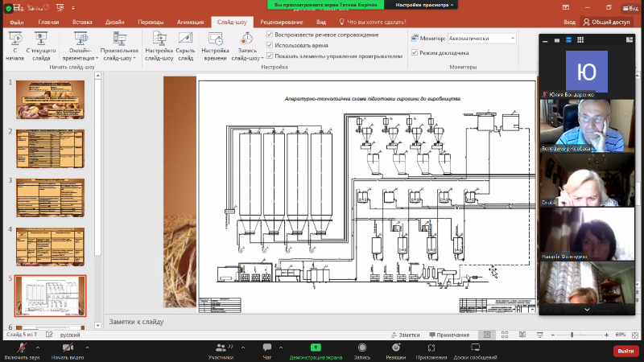Screen dimensions: 644x362
Task: Click the green 'Демонстрация экрана' share icon
Action: 316,346
